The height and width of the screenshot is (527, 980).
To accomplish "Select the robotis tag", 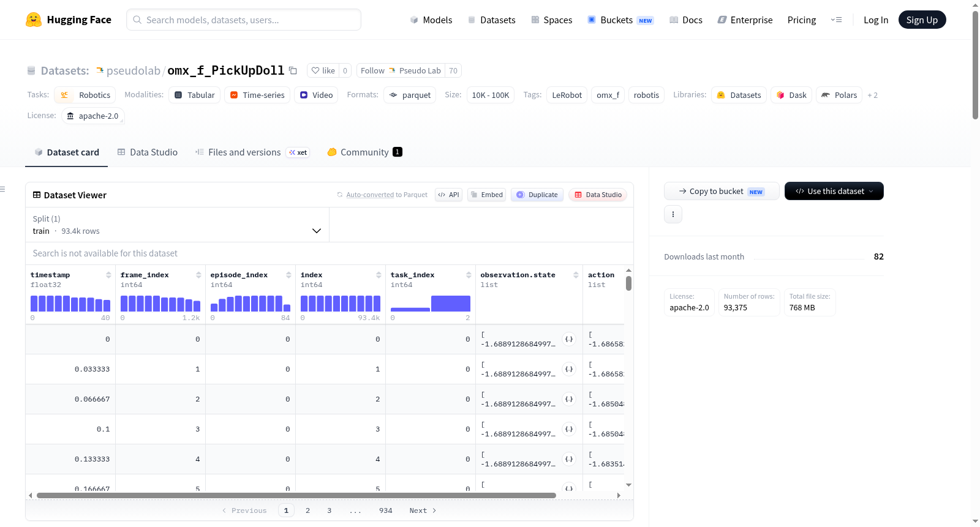I will 646,95.
